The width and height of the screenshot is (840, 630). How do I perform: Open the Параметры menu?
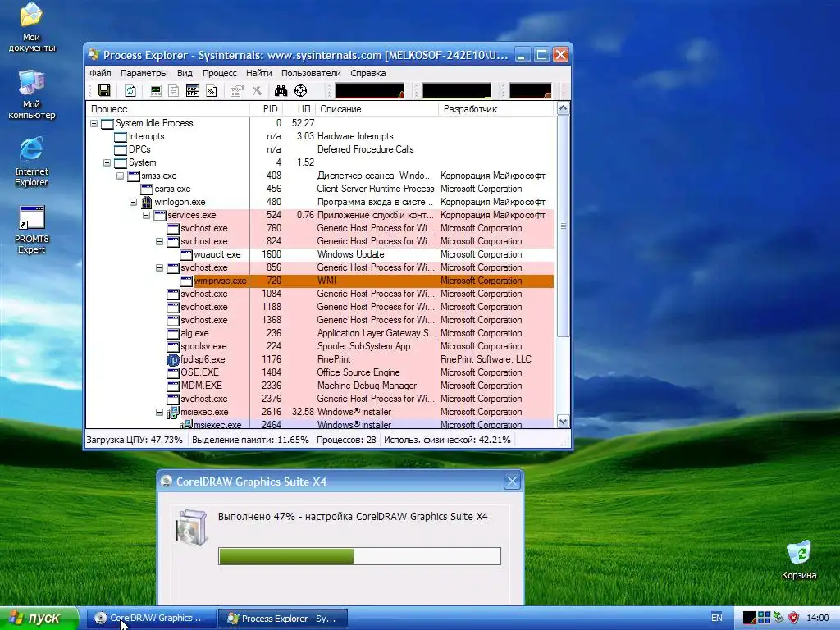point(144,73)
